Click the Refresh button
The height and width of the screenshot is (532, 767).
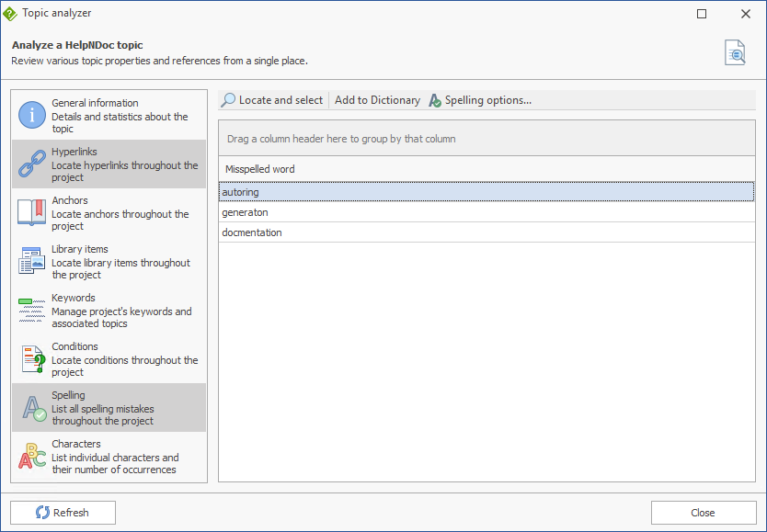pyautogui.click(x=63, y=513)
